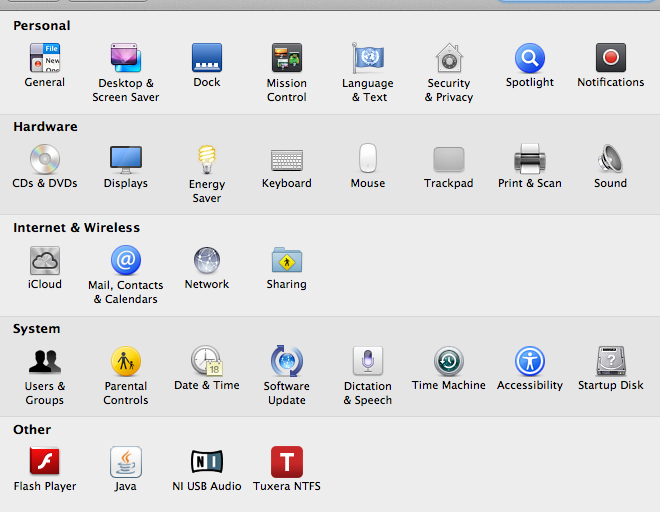Click the Personal section heading
660x512 pixels.
point(42,26)
